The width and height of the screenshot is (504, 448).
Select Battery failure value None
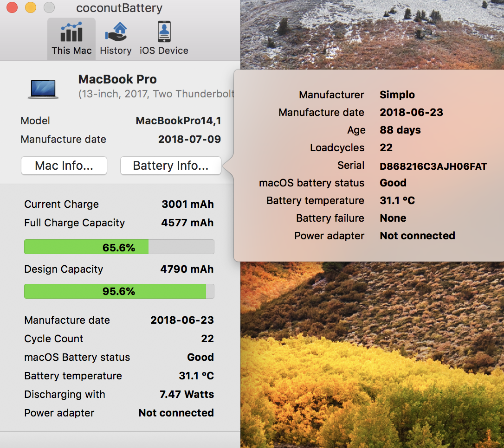[393, 218]
